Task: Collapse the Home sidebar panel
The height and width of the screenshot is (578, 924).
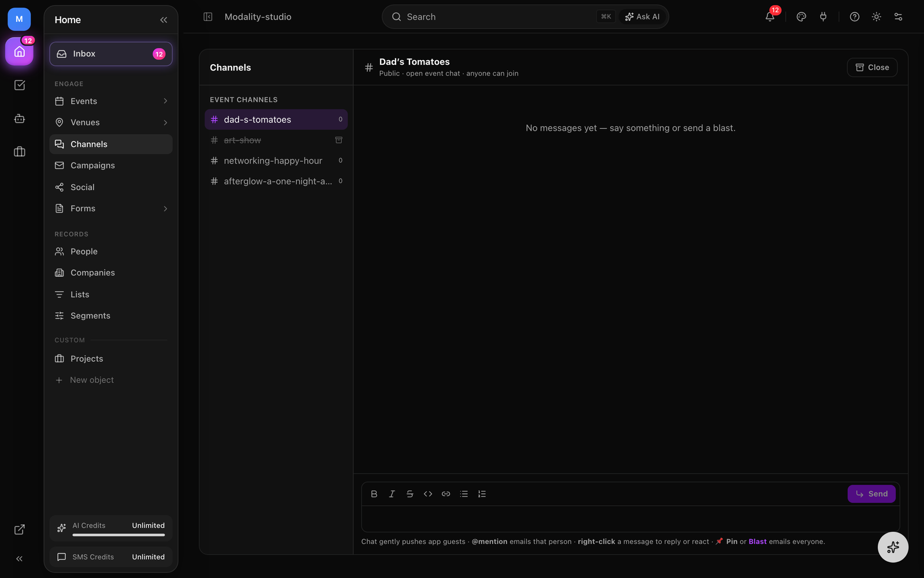Action: click(163, 20)
